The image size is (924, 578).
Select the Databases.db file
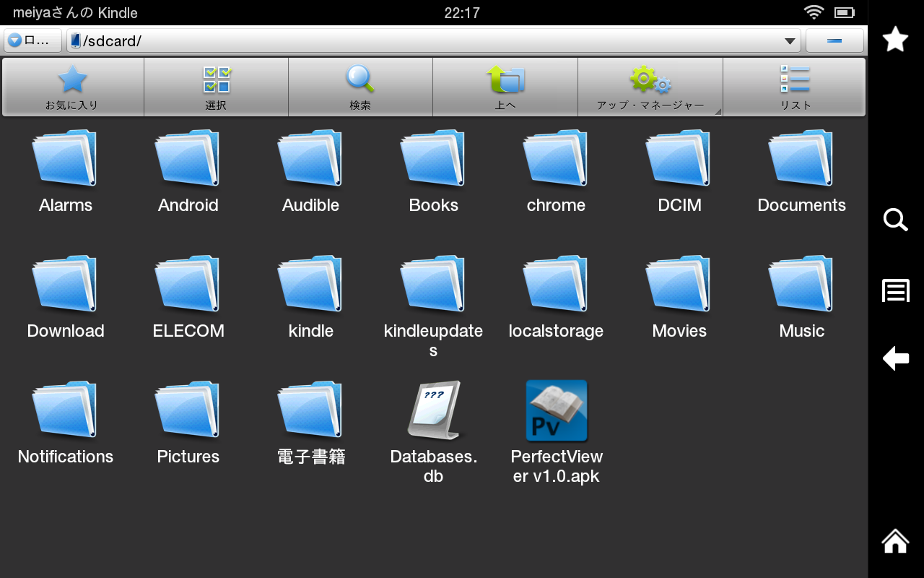(x=434, y=433)
